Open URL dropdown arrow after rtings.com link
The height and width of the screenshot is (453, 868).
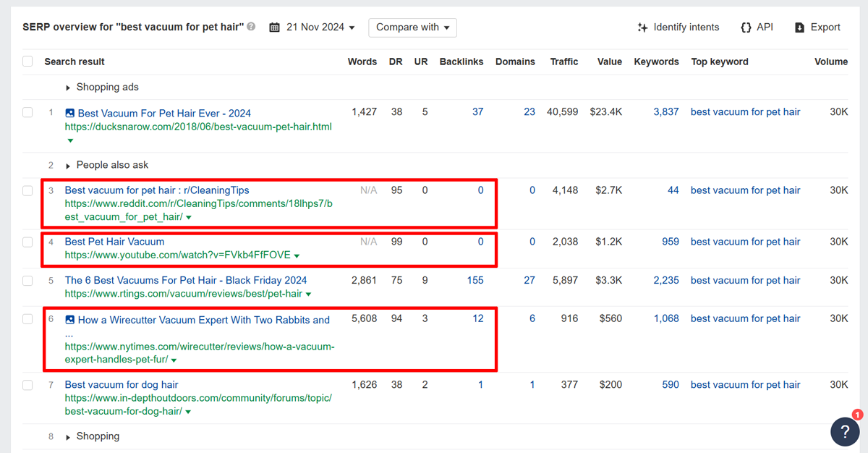(x=309, y=295)
